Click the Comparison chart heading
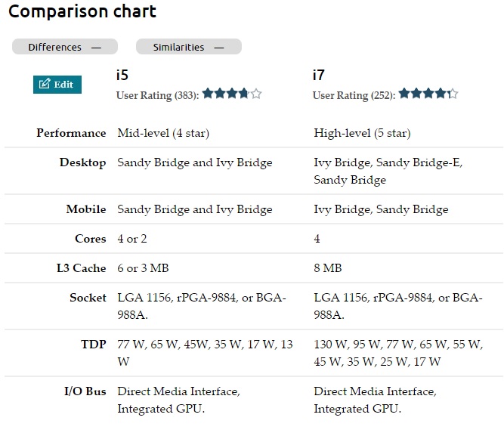The height and width of the screenshot is (436, 504). tap(82, 11)
